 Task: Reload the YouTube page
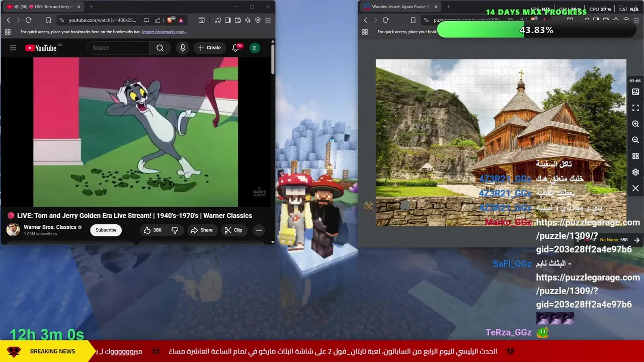[28, 20]
